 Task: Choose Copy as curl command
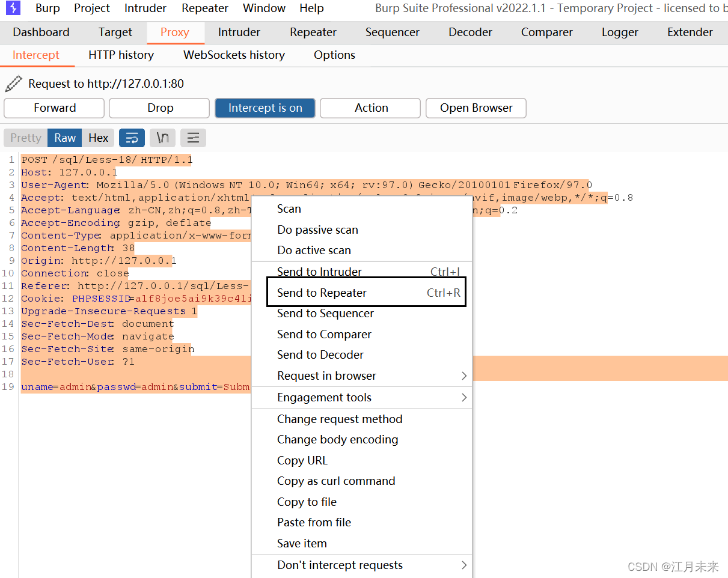362,481
